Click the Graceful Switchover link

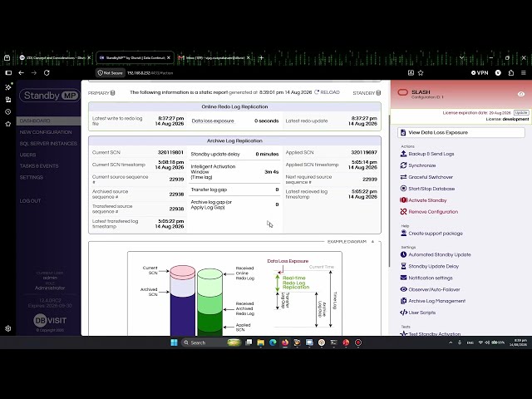431,177
